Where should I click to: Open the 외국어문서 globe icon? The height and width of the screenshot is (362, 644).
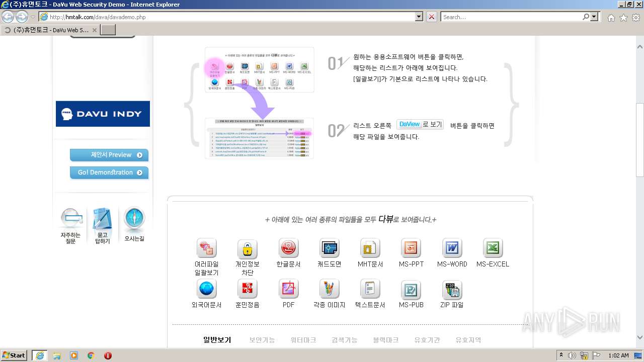(207, 289)
